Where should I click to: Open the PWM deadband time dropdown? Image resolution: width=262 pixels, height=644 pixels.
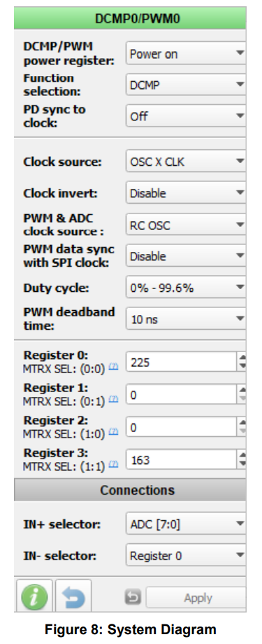click(186, 319)
